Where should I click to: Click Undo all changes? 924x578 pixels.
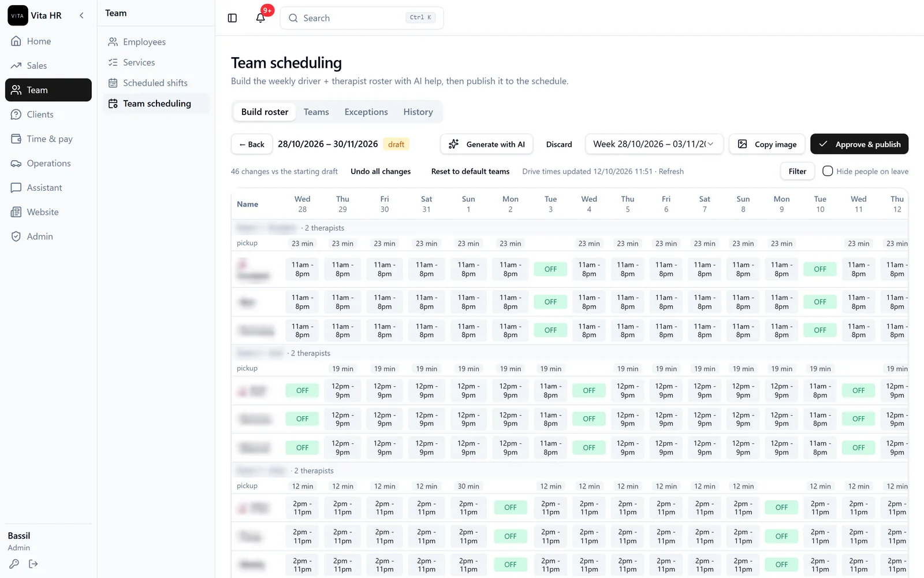[x=381, y=172]
